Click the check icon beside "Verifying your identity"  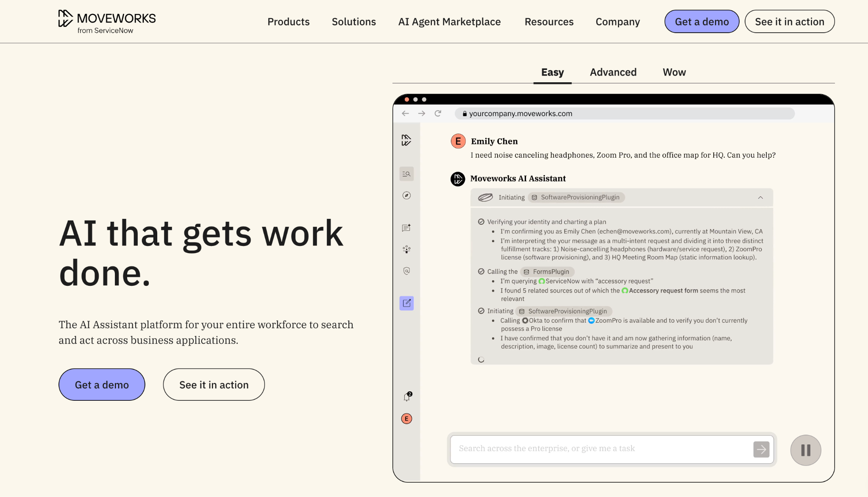[x=481, y=222]
